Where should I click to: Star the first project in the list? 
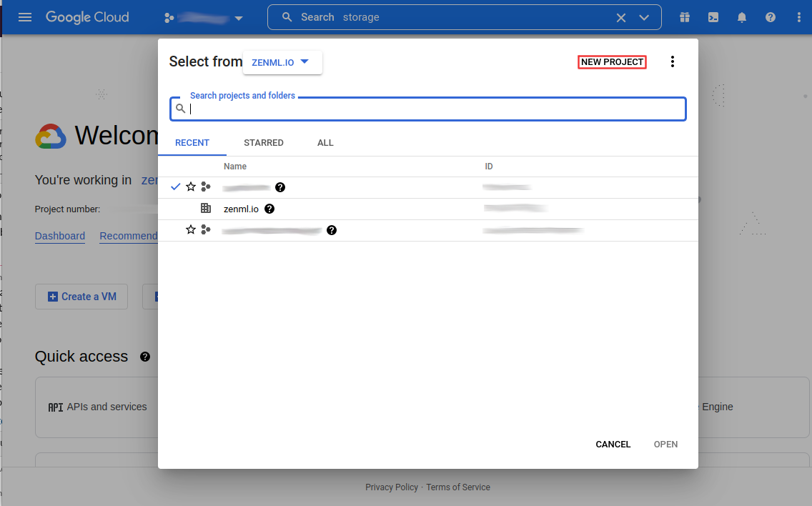tap(191, 187)
